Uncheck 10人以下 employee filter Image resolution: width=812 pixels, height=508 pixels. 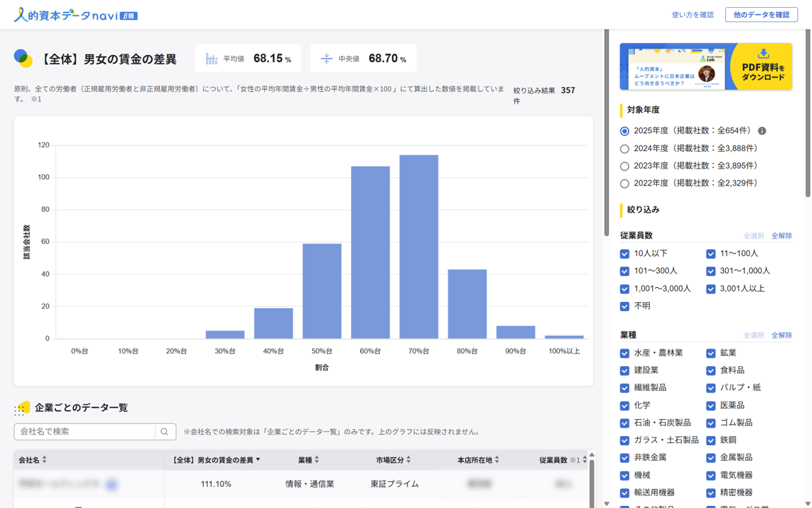(625, 254)
